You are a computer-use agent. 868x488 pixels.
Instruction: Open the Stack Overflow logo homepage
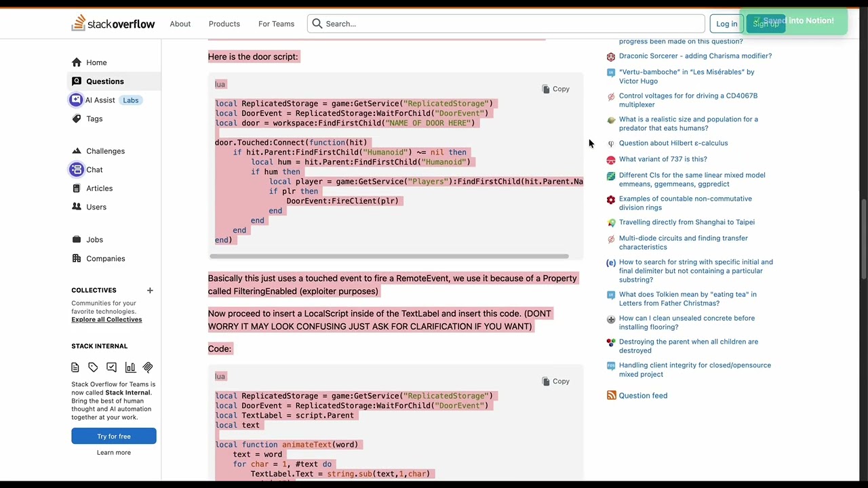click(113, 24)
